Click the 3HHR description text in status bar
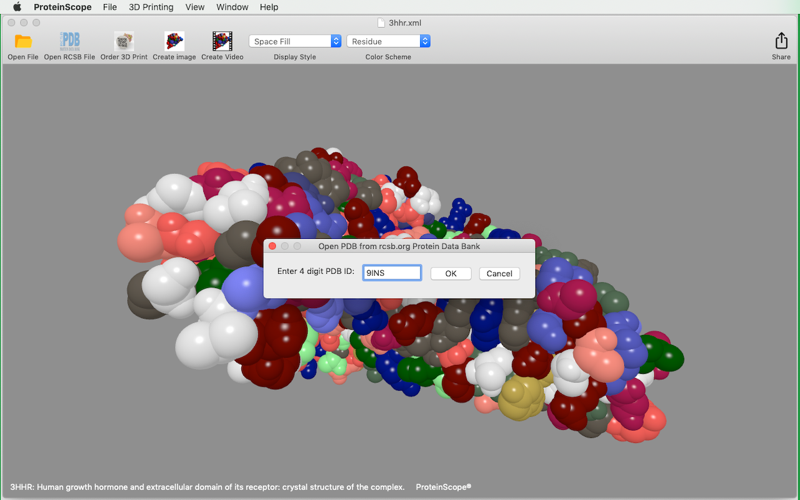Screen dimensions: 800x500 coord(207,487)
